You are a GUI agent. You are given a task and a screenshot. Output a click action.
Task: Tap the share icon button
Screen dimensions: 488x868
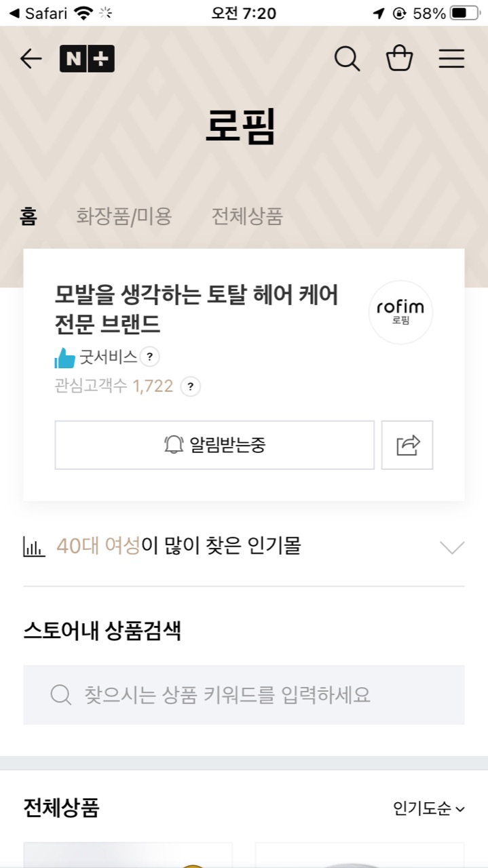[x=407, y=445]
